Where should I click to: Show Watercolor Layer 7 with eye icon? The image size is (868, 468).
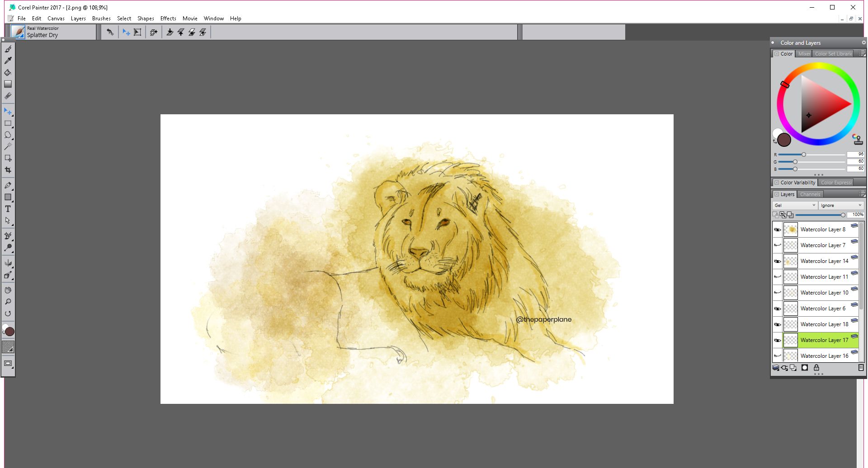pos(777,245)
